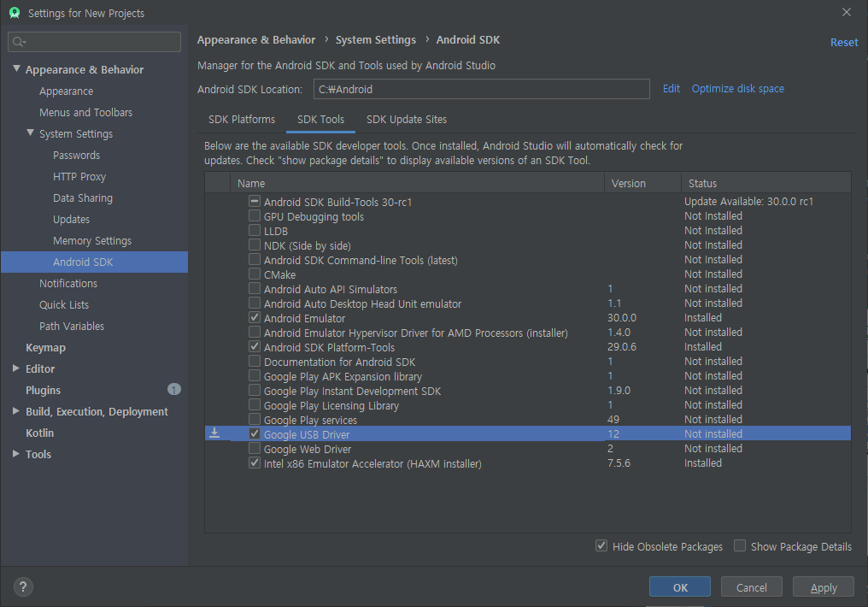Screen dimensions: 868x607
Task: Click the help question mark icon
Action: [23, 586]
